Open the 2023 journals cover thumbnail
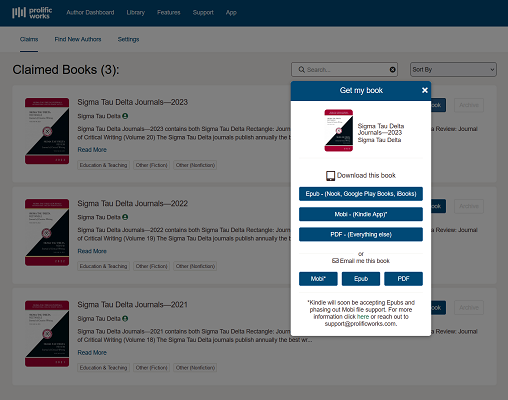 coord(47,131)
